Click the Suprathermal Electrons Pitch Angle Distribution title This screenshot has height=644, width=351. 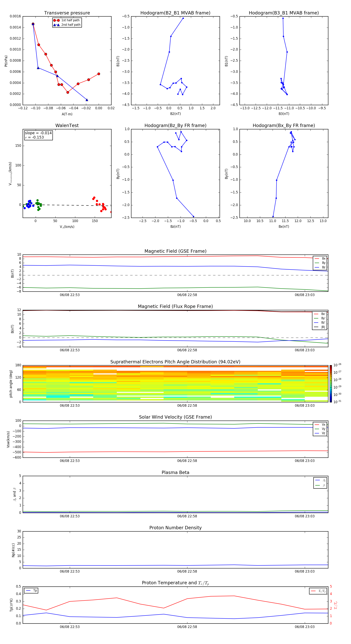(x=175, y=362)
